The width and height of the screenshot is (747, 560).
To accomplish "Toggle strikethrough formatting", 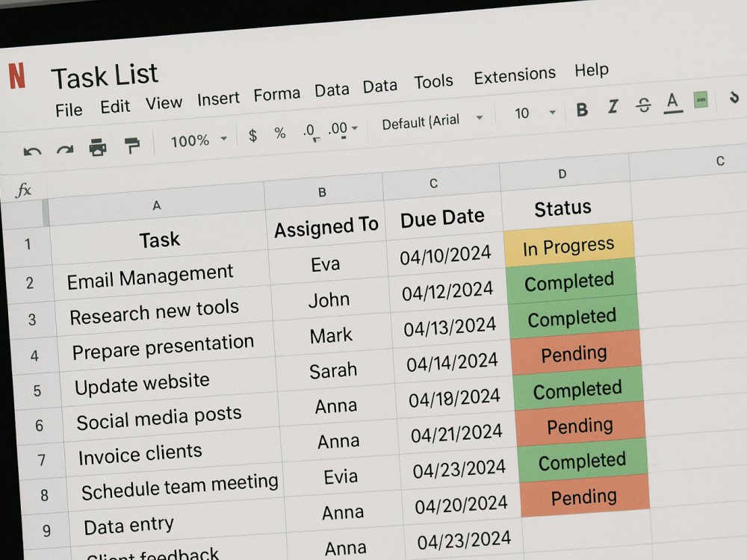I will (x=643, y=105).
